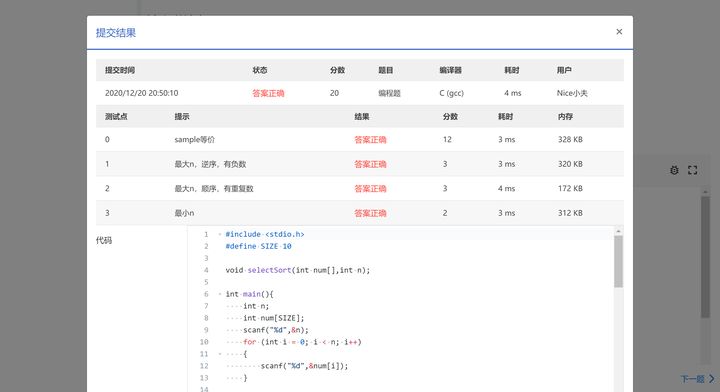720x392 pixels.
Task: Click the 172 KB memory value
Action: (570, 188)
